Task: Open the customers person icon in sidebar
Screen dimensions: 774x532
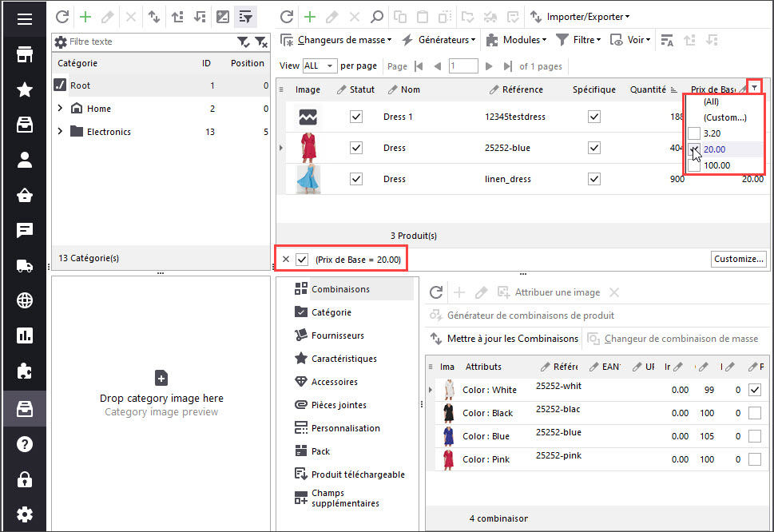Action: point(24,160)
